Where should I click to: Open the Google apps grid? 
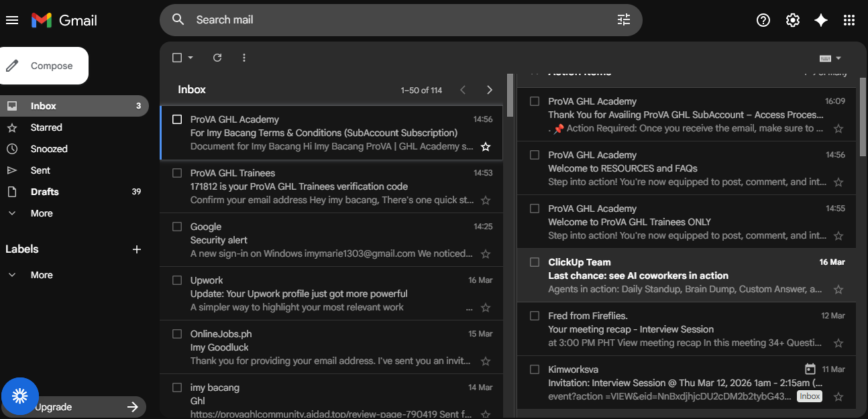pyautogui.click(x=849, y=20)
